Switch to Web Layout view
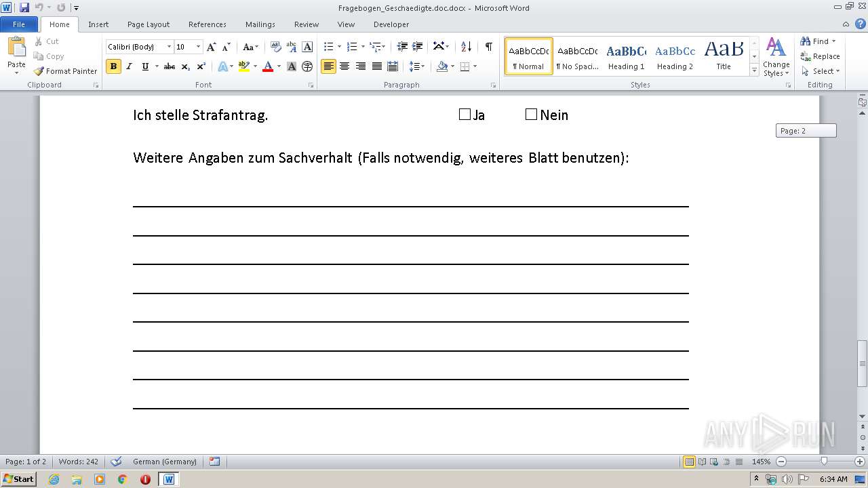868x488 pixels. (x=713, y=462)
